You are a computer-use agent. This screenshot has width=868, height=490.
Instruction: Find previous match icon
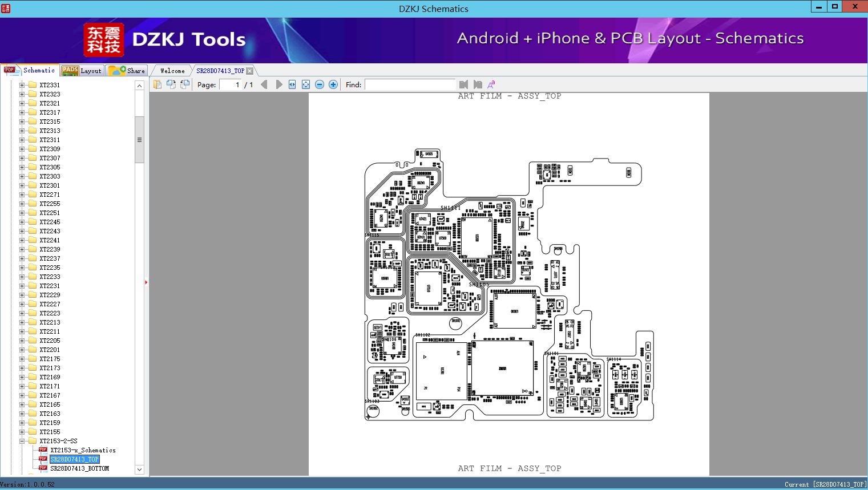pyautogui.click(x=463, y=84)
